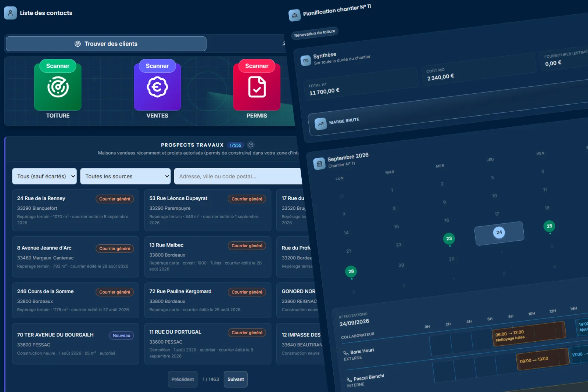Open the purple Ventes euro scanner icon

pyautogui.click(x=157, y=87)
